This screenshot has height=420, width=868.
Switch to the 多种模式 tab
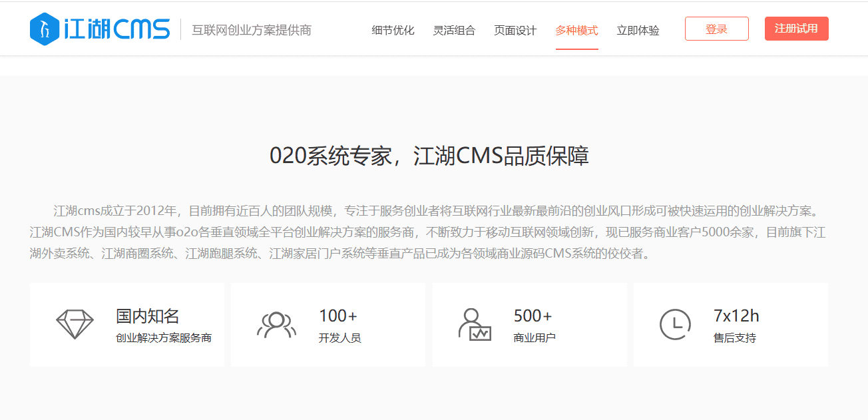click(x=576, y=30)
